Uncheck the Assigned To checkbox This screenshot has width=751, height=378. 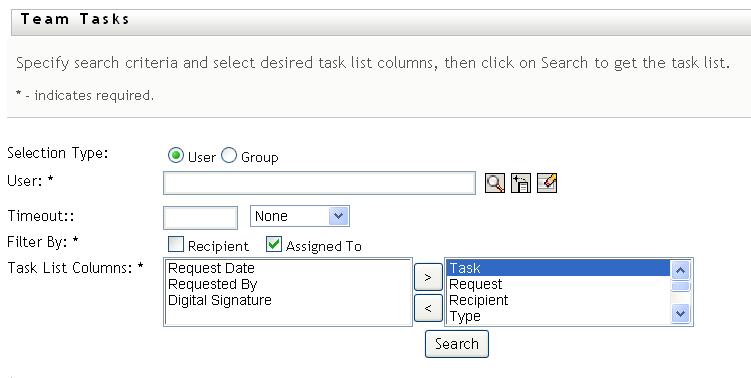click(274, 244)
